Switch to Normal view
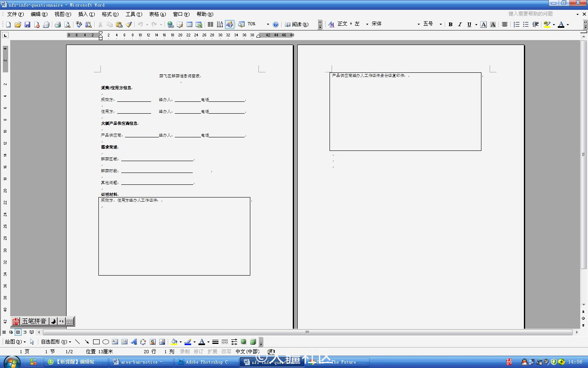 4,332
